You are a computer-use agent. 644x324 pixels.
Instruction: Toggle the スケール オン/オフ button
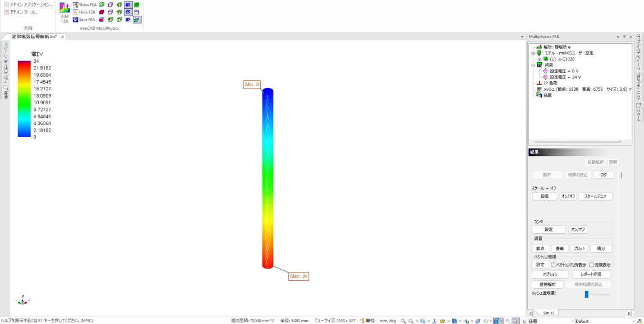pos(568,196)
